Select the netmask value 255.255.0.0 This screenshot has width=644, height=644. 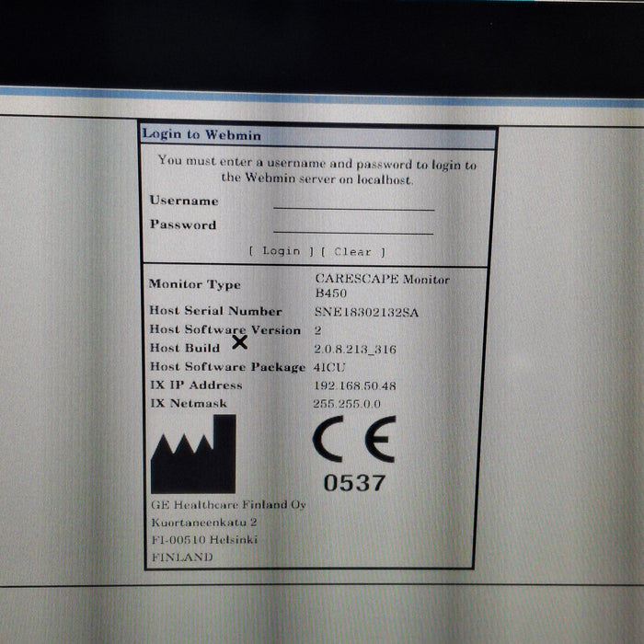(347, 404)
